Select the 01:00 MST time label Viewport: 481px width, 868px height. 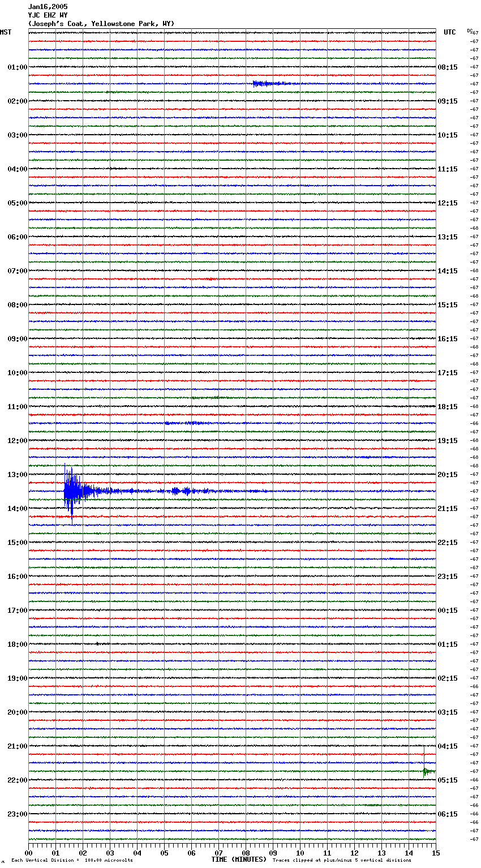[x=18, y=67]
